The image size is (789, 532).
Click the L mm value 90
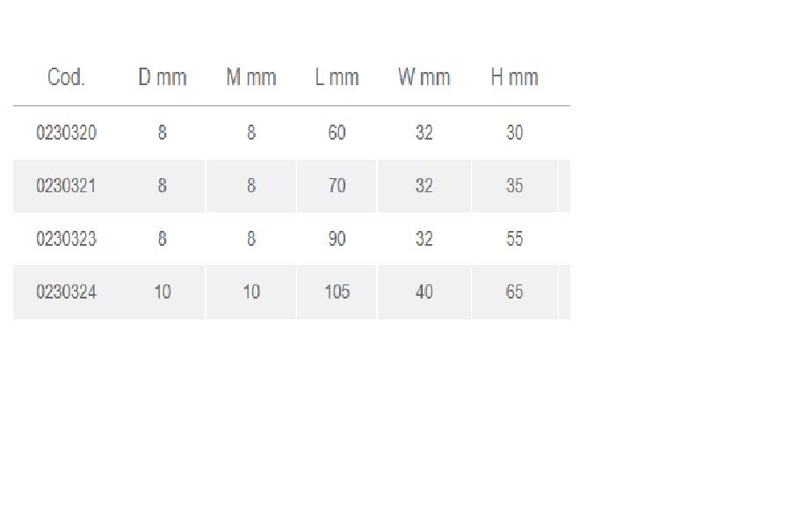tap(337, 239)
